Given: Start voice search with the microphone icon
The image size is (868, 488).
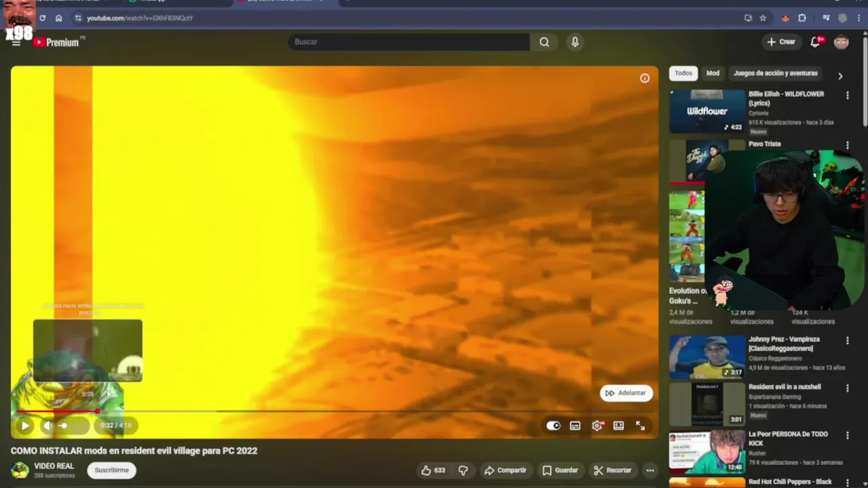Looking at the screenshot, I should pos(575,42).
